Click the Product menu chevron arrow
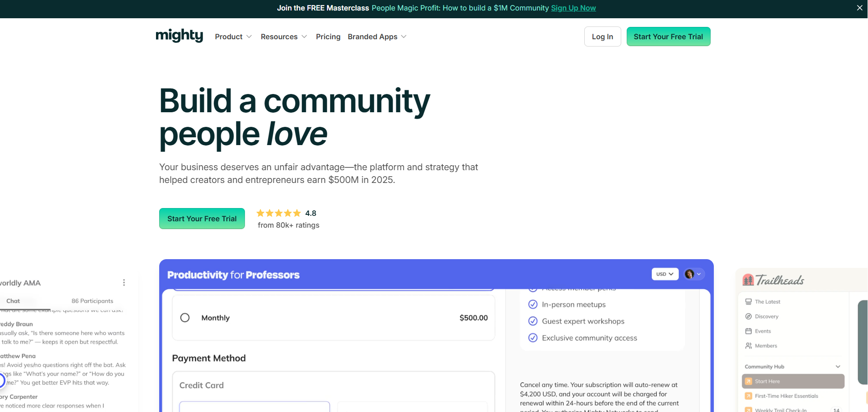Screen dimensions: 868x412 pos(249,37)
